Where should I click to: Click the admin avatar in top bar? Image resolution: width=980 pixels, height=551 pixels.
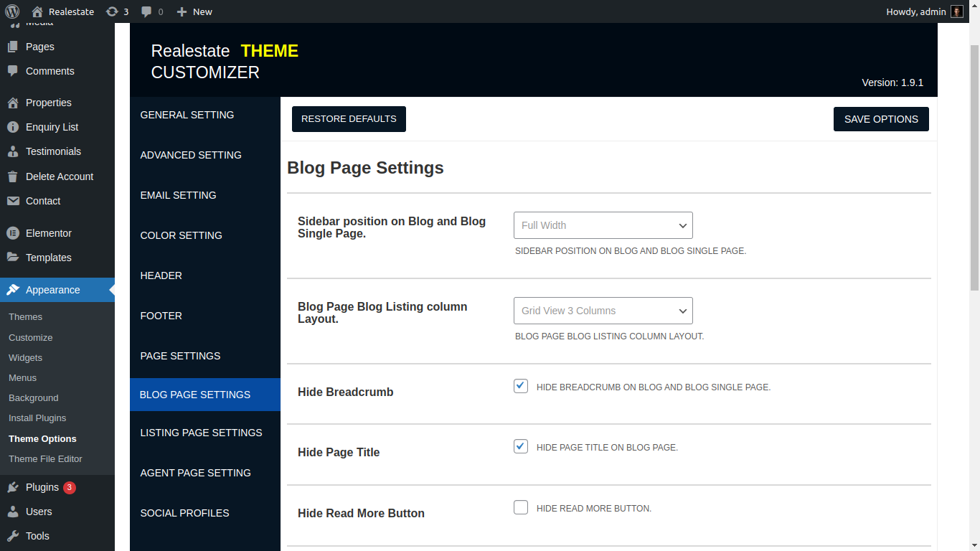tap(957, 11)
